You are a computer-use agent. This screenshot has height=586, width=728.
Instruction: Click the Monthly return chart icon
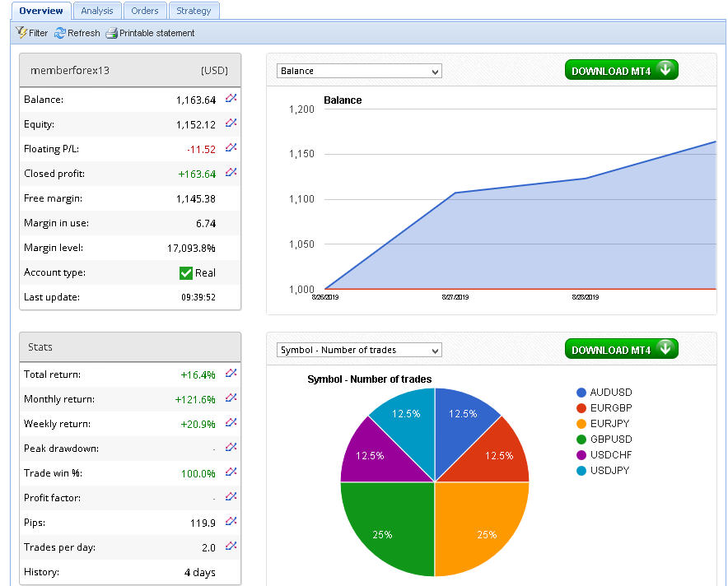231,398
